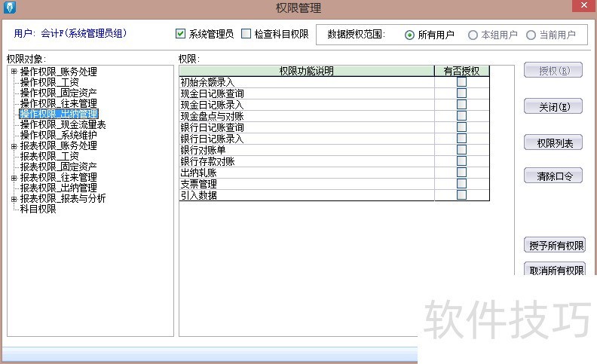Click the 取消所有权限 button
This screenshot has width=597, height=364.
[555, 269]
